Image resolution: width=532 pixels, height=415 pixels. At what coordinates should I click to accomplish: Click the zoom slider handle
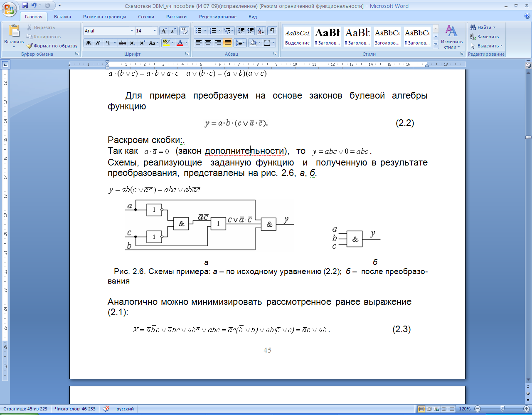point(503,409)
